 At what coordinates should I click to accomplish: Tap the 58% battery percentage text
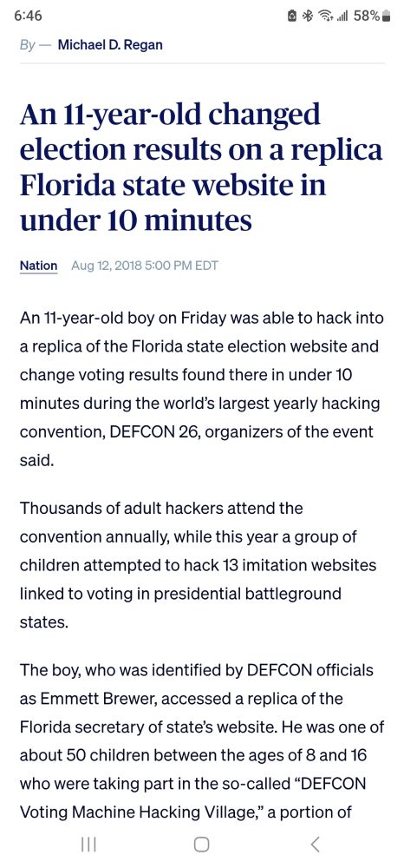click(367, 16)
